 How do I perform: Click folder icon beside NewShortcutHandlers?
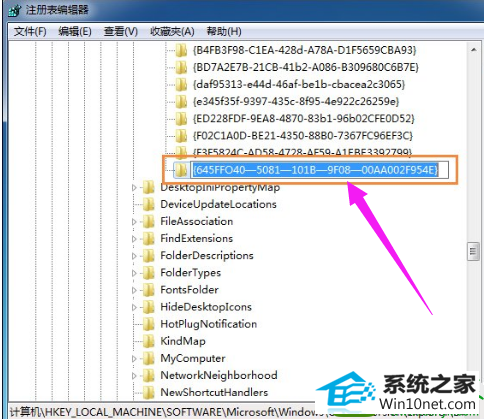(149, 393)
